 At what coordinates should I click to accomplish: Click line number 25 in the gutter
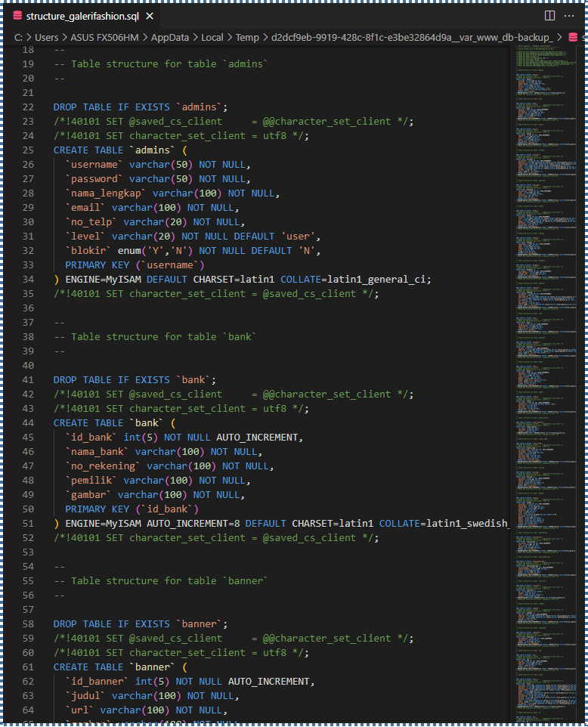(x=28, y=150)
